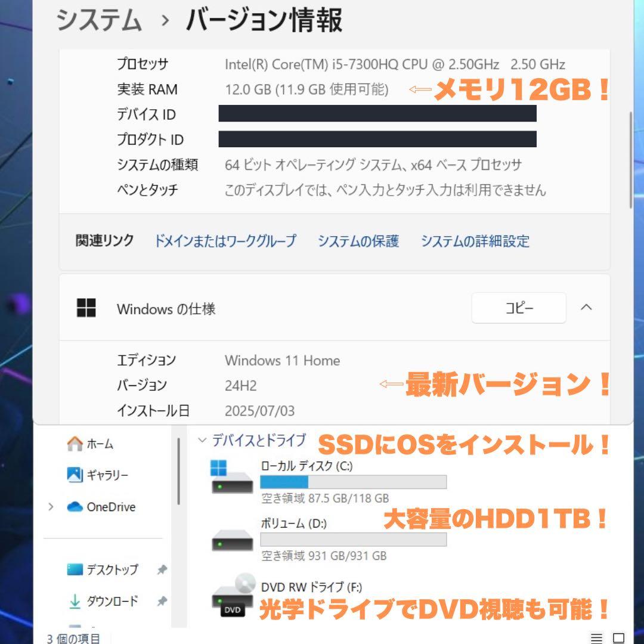Copy Windows specifications with コピー button
The height and width of the screenshot is (644, 644).
pos(519,308)
